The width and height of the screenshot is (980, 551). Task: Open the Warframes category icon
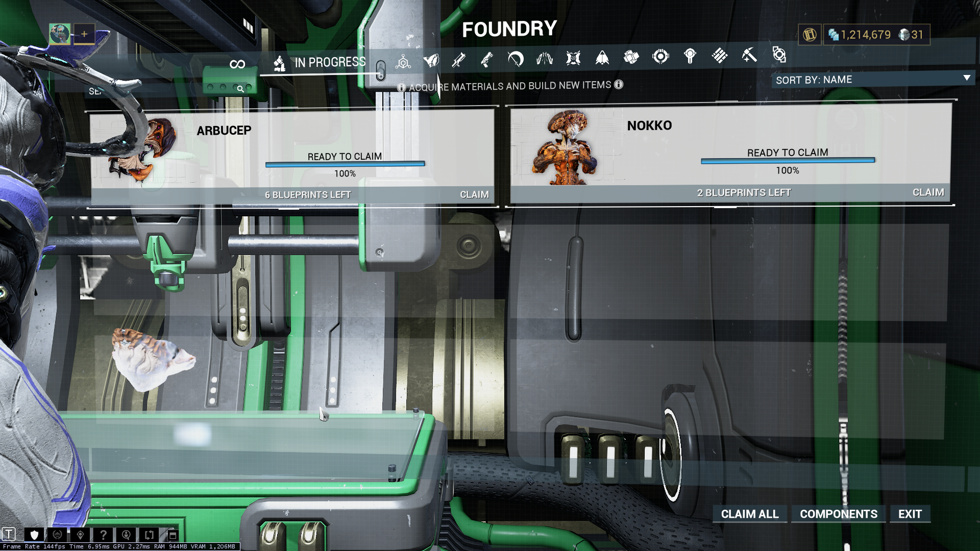(x=431, y=60)
